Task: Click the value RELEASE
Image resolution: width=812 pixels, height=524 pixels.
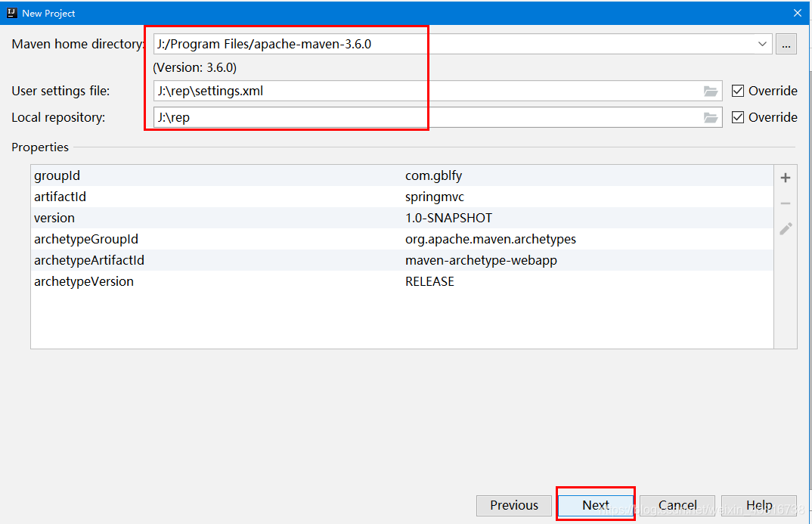Action: point(429,281)
